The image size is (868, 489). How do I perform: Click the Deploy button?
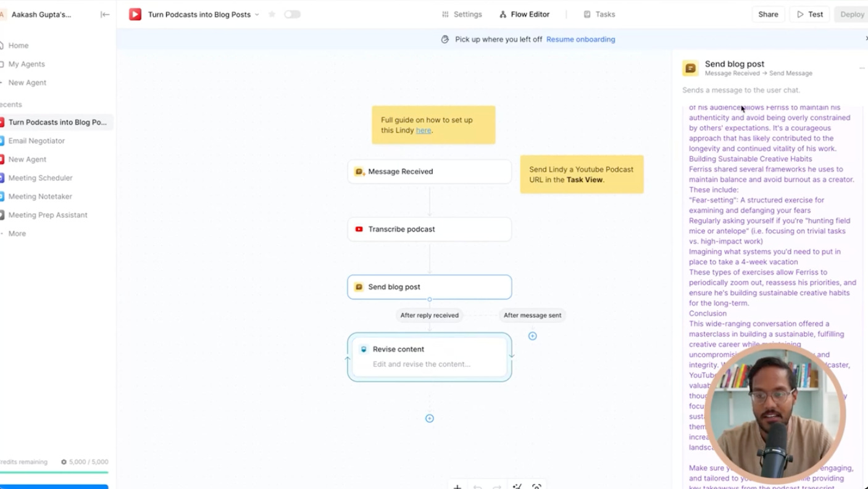pyautogui.click(x=851, y=14)
